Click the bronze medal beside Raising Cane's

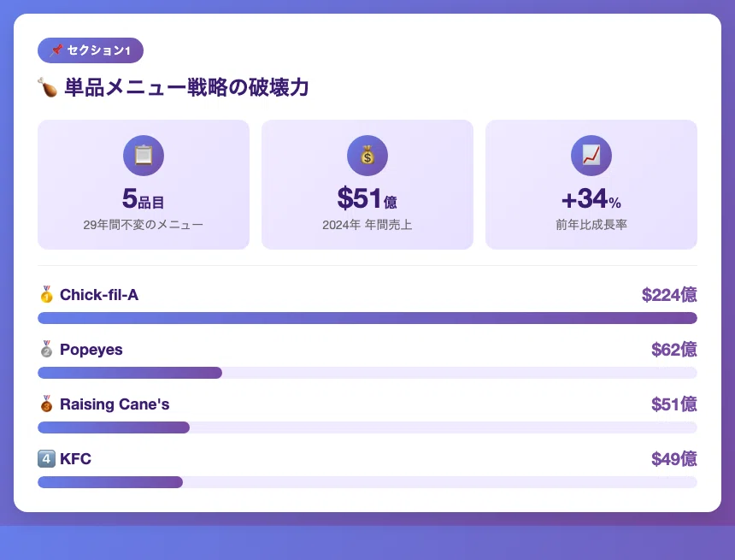point(46,404)
